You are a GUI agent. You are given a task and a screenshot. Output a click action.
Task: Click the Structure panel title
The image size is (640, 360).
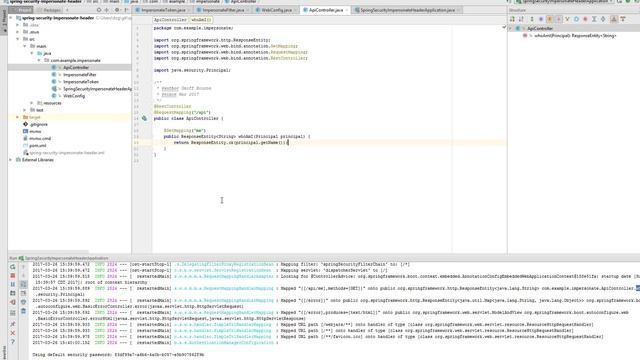[518, 10]
